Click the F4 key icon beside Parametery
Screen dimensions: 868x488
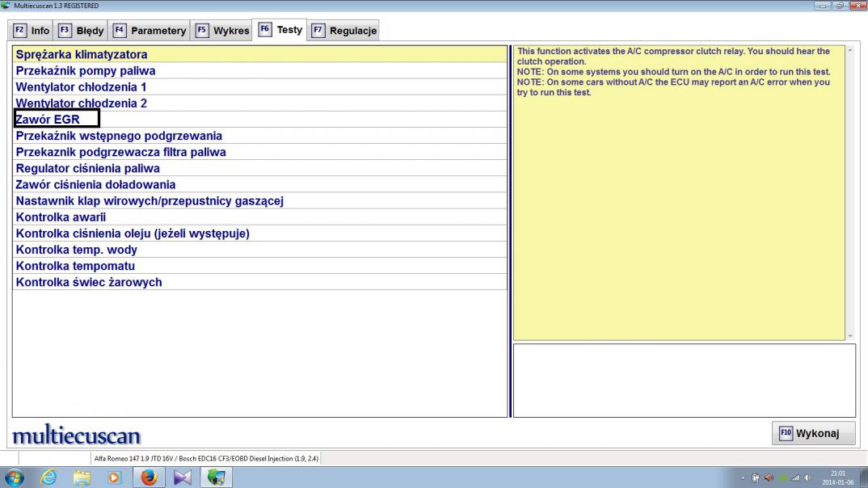tap(119, 30)
